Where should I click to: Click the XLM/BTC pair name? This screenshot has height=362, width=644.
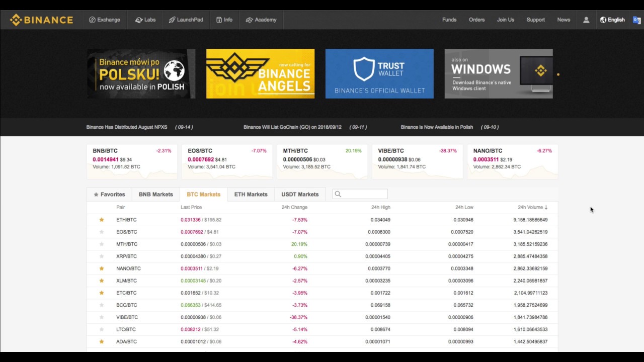tap(126, 281)
